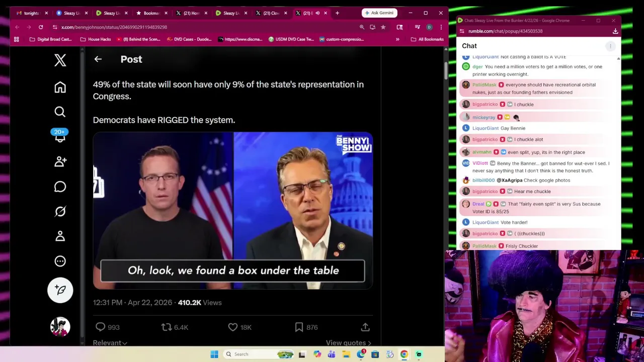The image size is (644, 362).
Task: Open File Explorer on taskbar
Action: [346, 354]
